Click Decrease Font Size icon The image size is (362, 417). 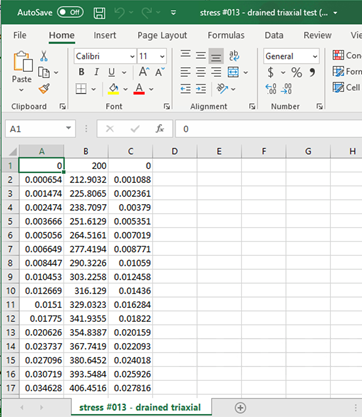point(160,72)
